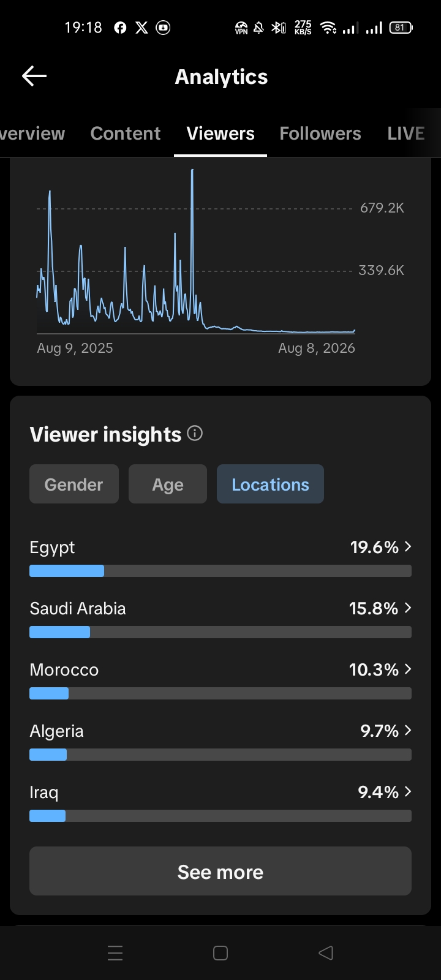Image resolution: width=441 pixels, height=980 pixels.
Task: Tap the Algeria percentage progress bar
Action: pyautogui.click(x=221, y=755)
